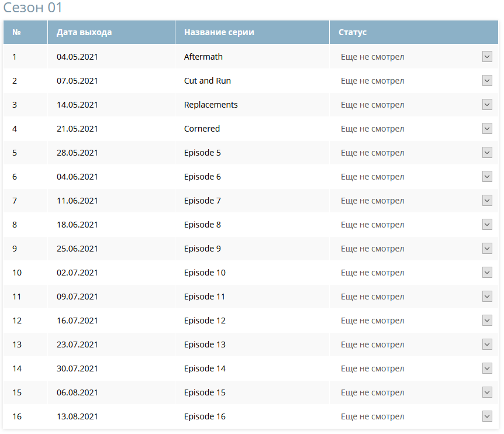504x434 pixels.
Task: Expand status dropdown for Cut and Run
Action: [x=487, y=80]
